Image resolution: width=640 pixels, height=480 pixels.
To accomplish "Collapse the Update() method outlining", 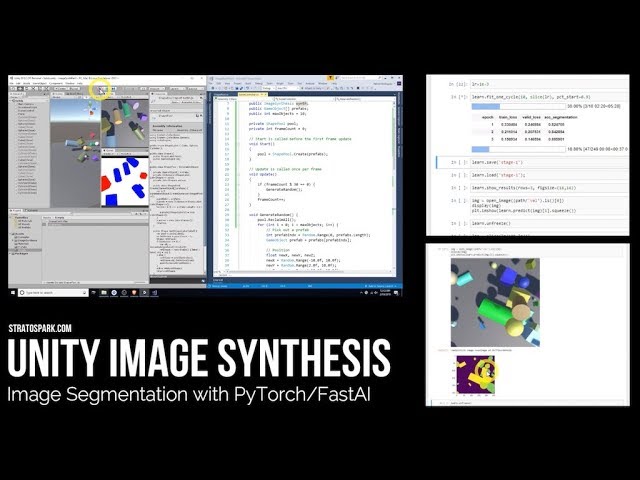I will click(x=238, y=174).
